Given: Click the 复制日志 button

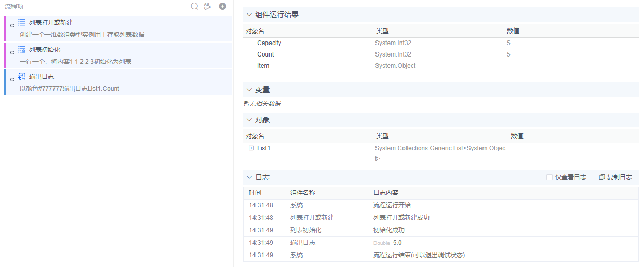Looking at the screenshot, I should point(615,177).
